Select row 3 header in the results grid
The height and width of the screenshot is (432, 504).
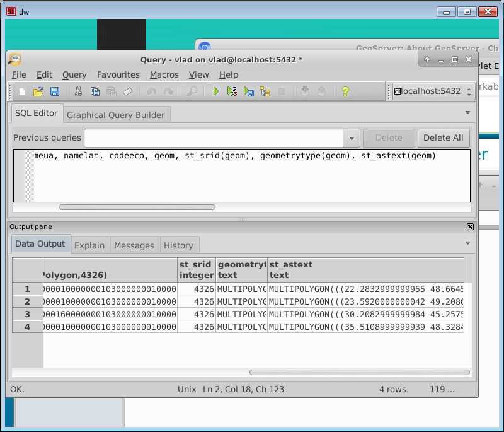tap(27, 314)
